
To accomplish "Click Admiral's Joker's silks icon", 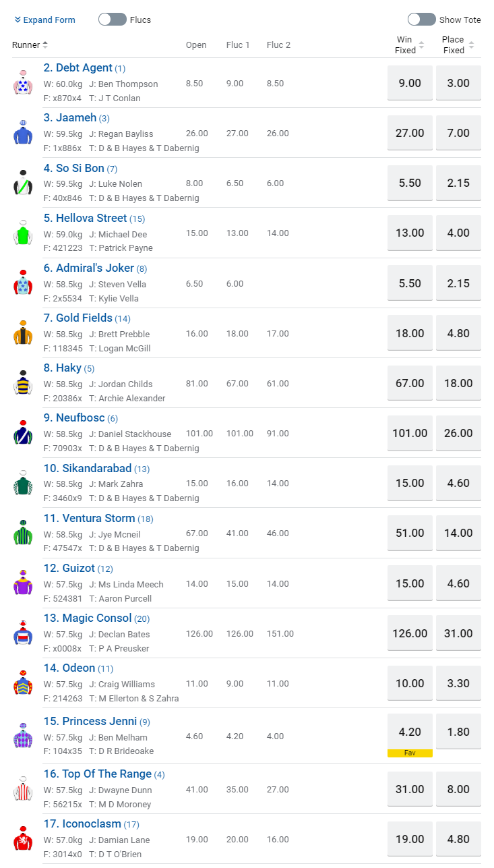I will click(23, 283).
